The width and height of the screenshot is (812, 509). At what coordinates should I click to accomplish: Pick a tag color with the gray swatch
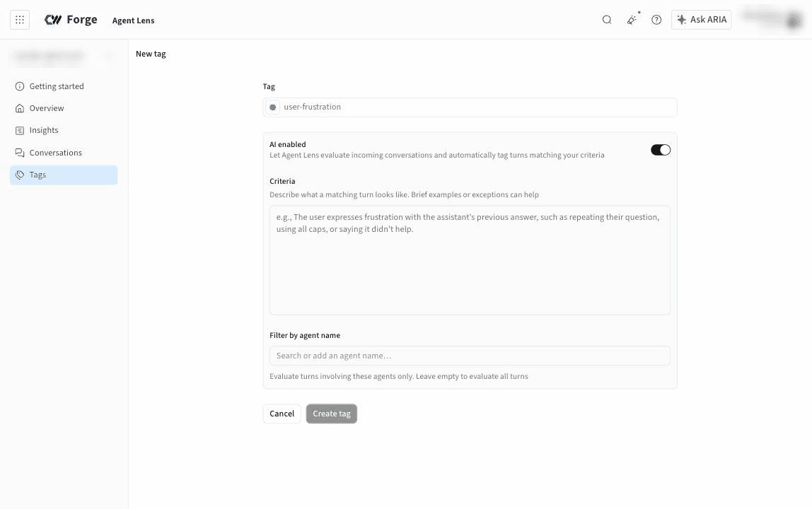coord(272,107)
